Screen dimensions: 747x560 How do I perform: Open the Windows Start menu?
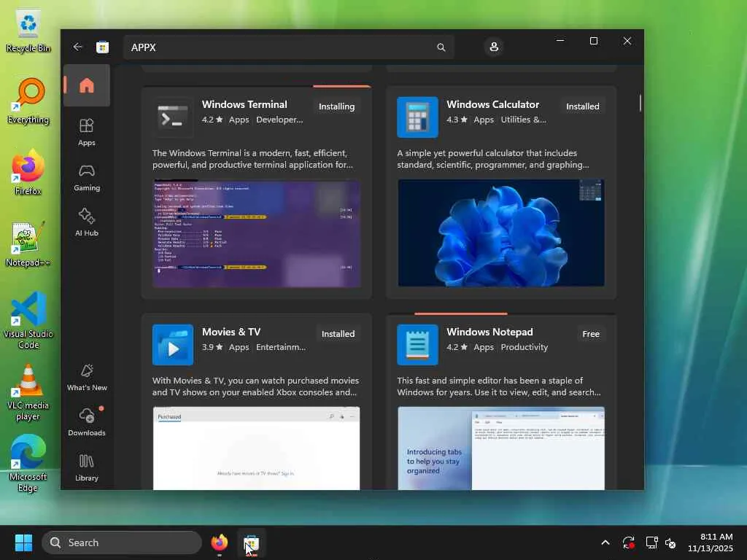(x=23, y=542)
